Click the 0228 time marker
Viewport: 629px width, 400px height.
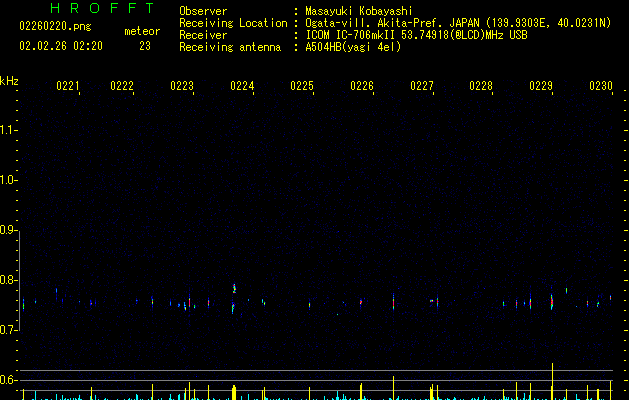(x=481, y=85)
